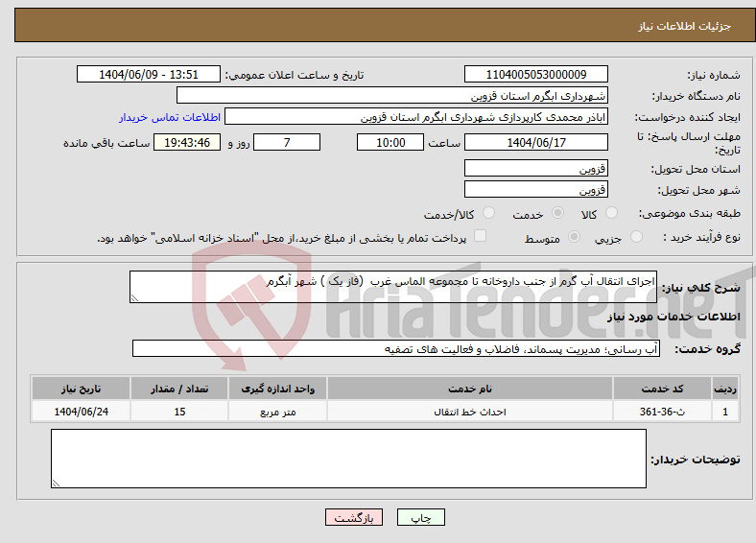Select the کالا/خدمت radio button
The image size is (756, 543).
489,213
